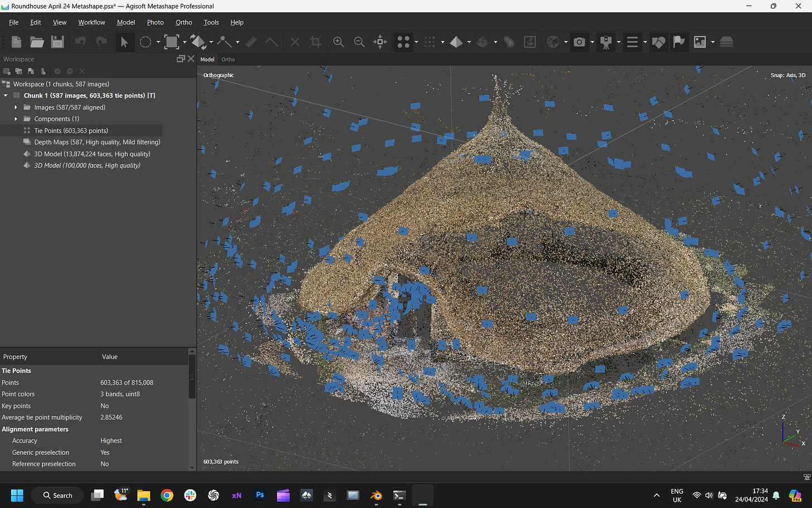The image size is (812, 508).
Task: Open the File menu
Action: (13, 22)
